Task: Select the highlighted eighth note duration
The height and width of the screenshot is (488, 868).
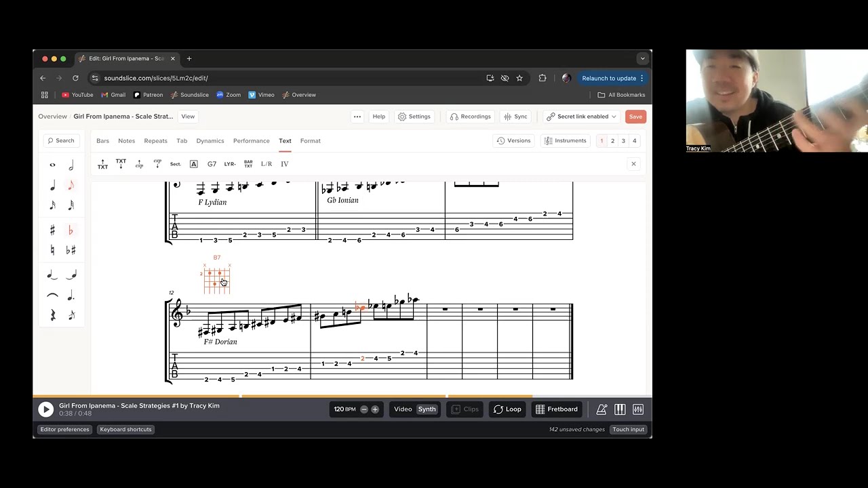Action: 71,185
